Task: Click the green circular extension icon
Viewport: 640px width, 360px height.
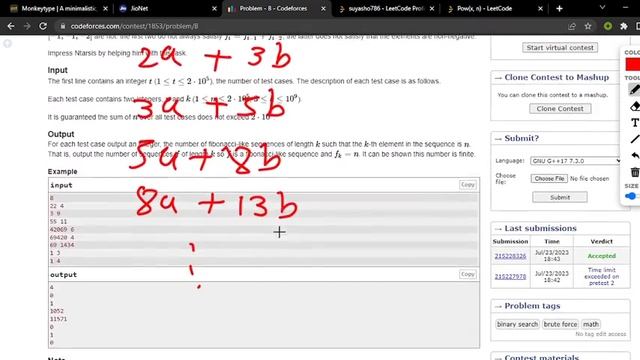Action: pyautogui.click(x=608, y=26)
